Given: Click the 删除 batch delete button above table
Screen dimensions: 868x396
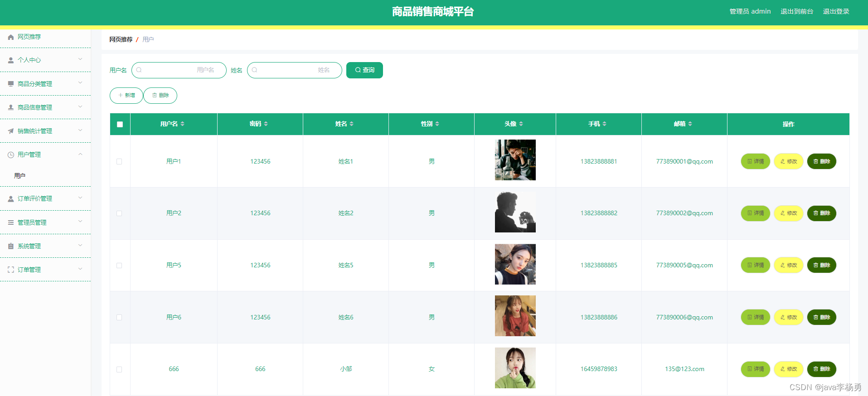Looking at the screenshot, I should tap(160, 96).
